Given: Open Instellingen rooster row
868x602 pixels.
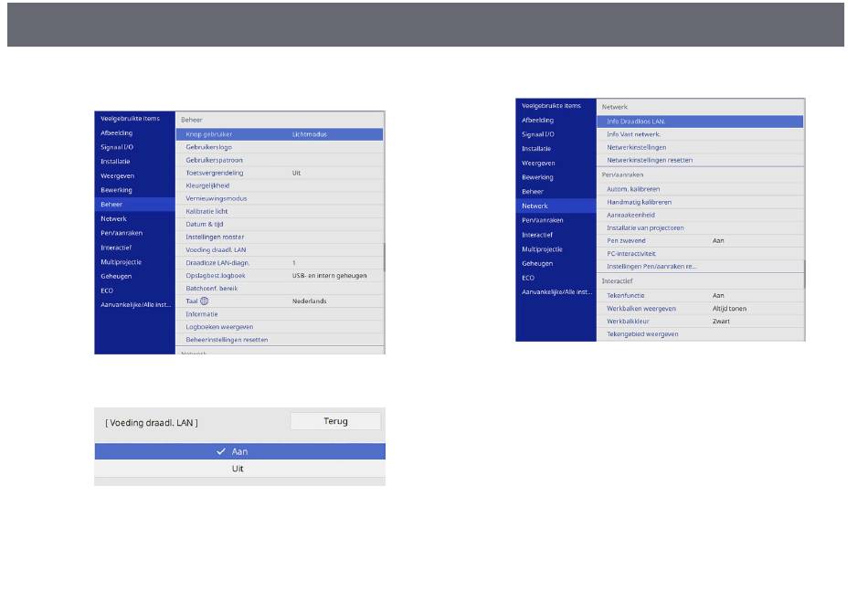Looking at the screenshot, I should tap(280, 237).
